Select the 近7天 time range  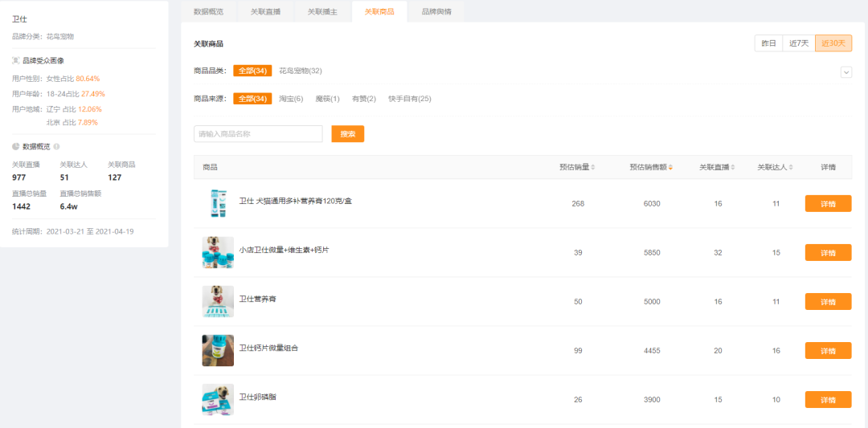point(799,43)
